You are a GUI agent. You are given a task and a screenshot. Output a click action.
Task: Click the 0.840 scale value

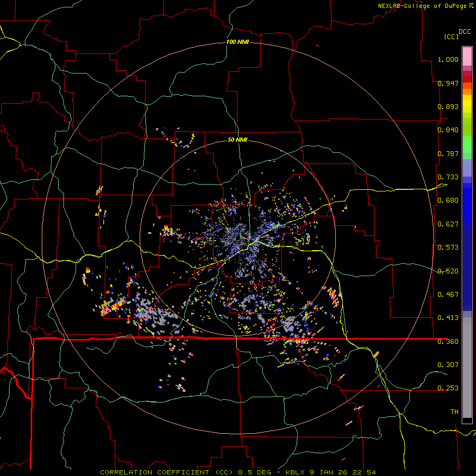(448, 130)
